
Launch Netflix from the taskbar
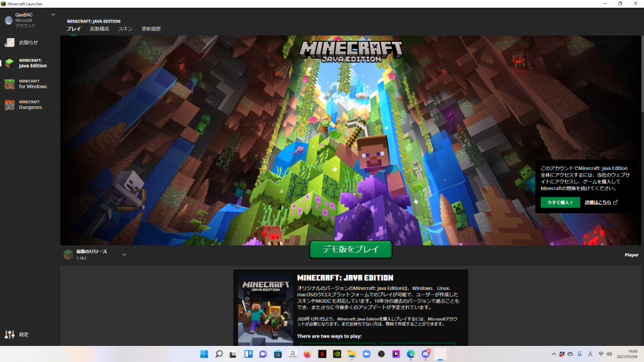click(x=322, y=354)
